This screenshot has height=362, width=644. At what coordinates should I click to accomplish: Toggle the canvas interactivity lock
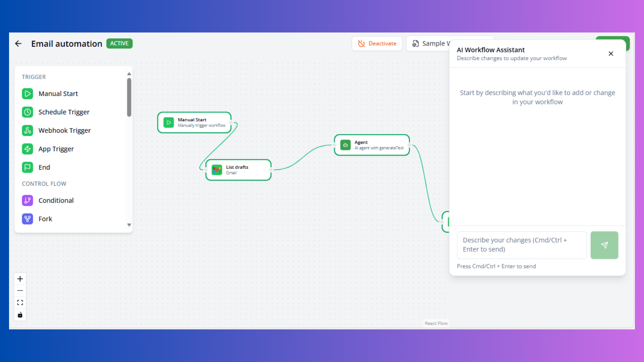[20, 315]
